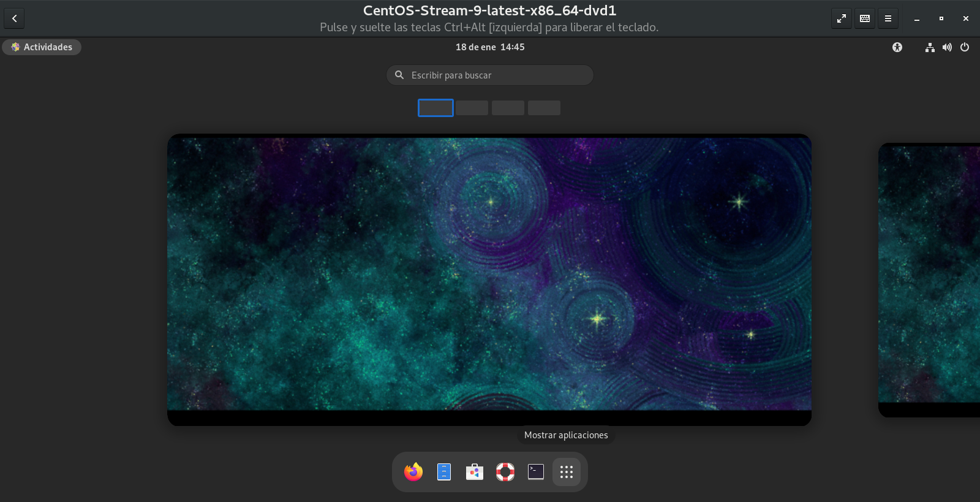The height and width of the screenshot is (502, 980).
Task: Open the power menu icon
Action: point(965,47)
